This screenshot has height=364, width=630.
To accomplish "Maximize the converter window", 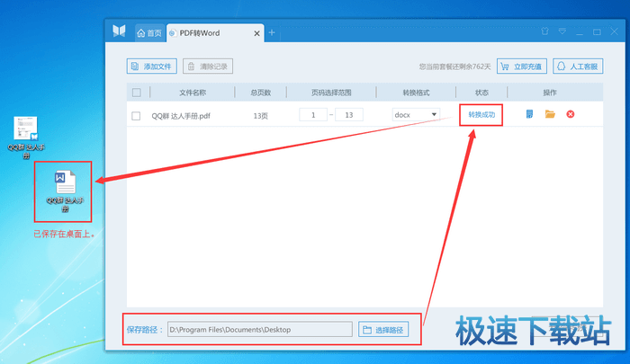I will 597,31.
